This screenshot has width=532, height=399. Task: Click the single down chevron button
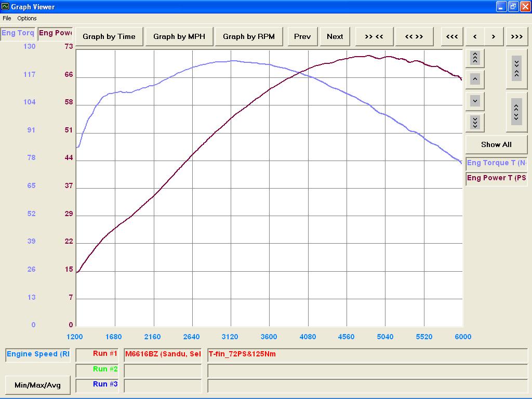[x=475, y=101]
